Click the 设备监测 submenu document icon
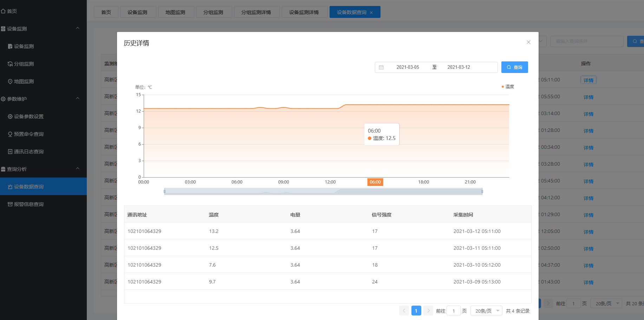 coord(10,46)
